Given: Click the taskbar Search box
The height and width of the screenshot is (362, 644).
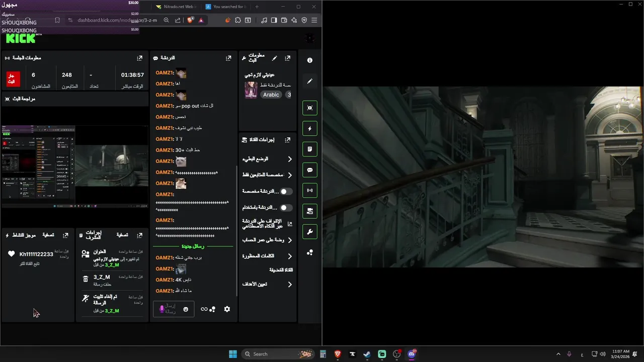Looking at the screenshot, I should [x=278, y=354].
